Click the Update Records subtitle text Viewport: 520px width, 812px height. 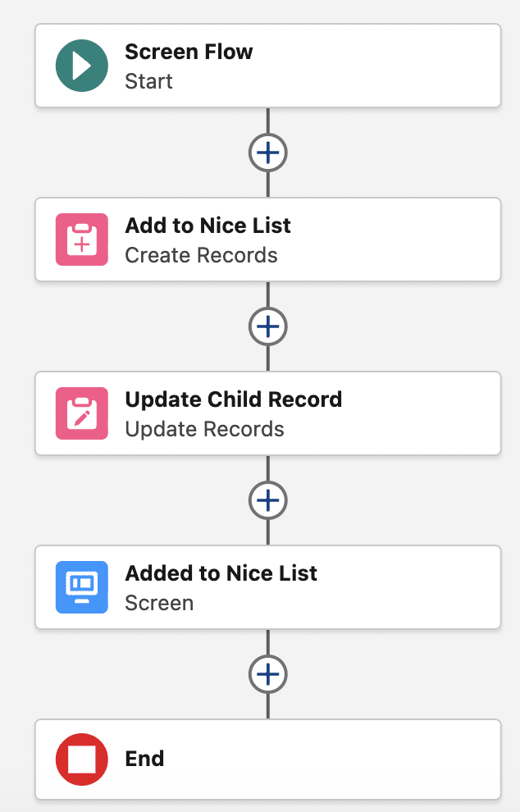click(x=204, y=429)
